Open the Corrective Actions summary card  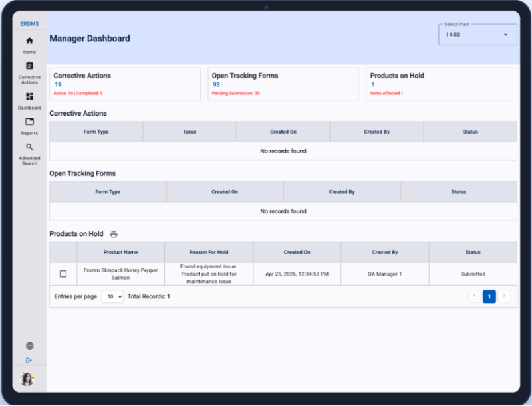pos(125,84)
